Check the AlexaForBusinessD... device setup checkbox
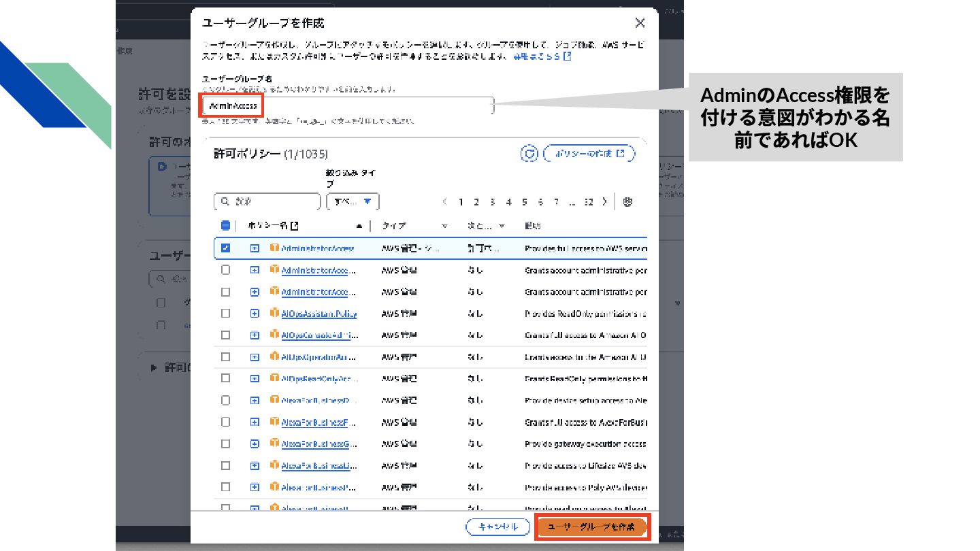The width and height of the screenshot is (980, 551). point(226,400)
